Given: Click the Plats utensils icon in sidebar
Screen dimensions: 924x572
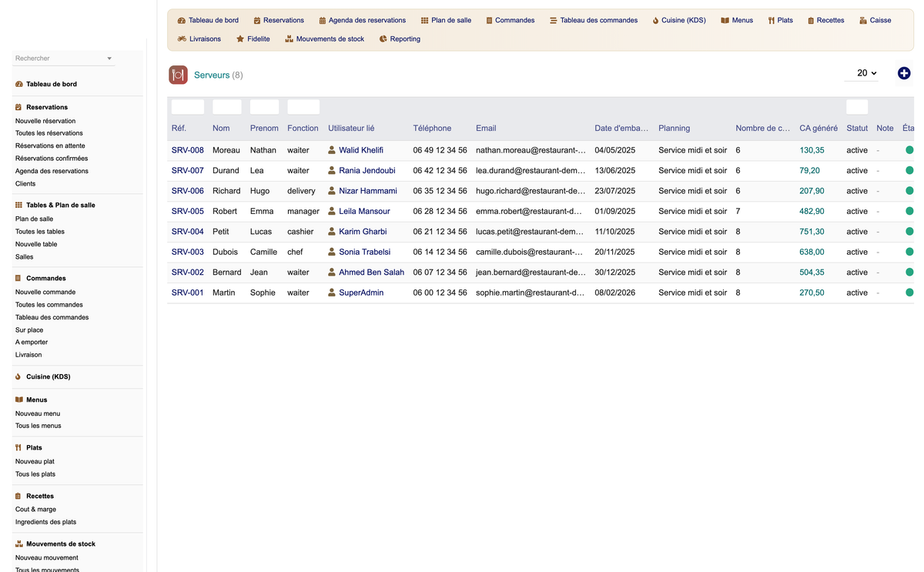Looking at the screenshot, I should [18, 447].
